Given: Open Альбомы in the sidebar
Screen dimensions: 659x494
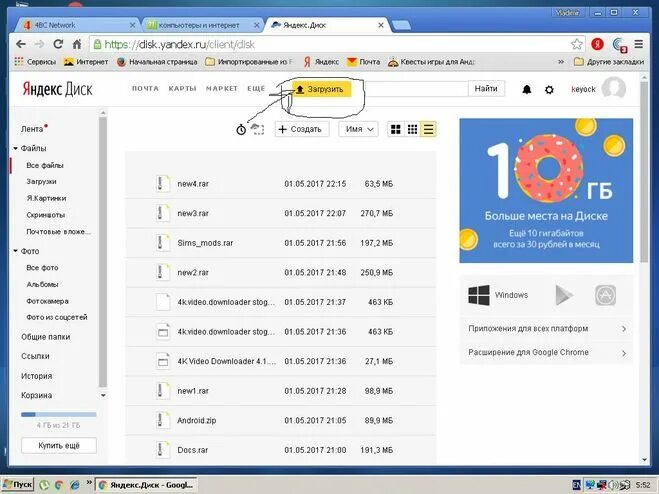Looking at the screenshot, I should 42,284.
